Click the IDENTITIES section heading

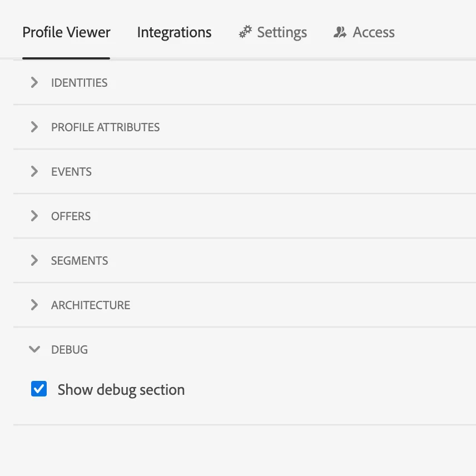tap(79, 82)
